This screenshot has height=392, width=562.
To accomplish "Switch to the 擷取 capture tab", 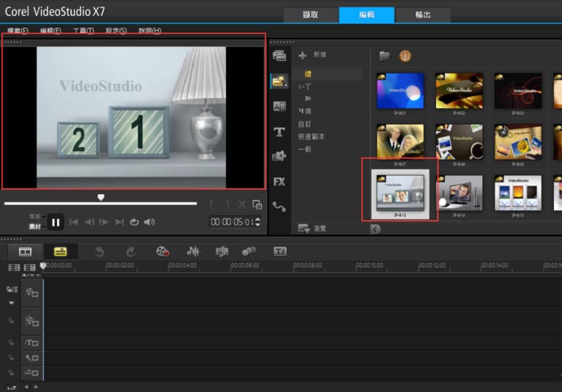I will coord(310,15).
